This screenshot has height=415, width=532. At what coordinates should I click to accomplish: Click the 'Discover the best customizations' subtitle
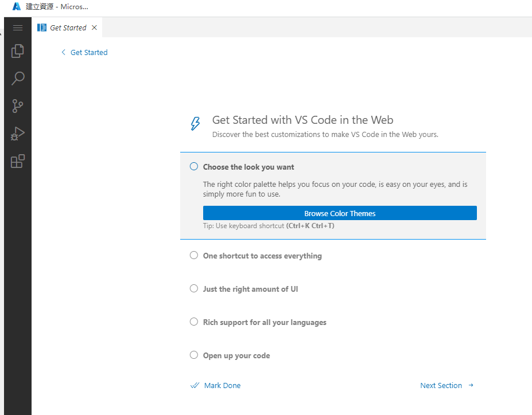tap(325, 135)
